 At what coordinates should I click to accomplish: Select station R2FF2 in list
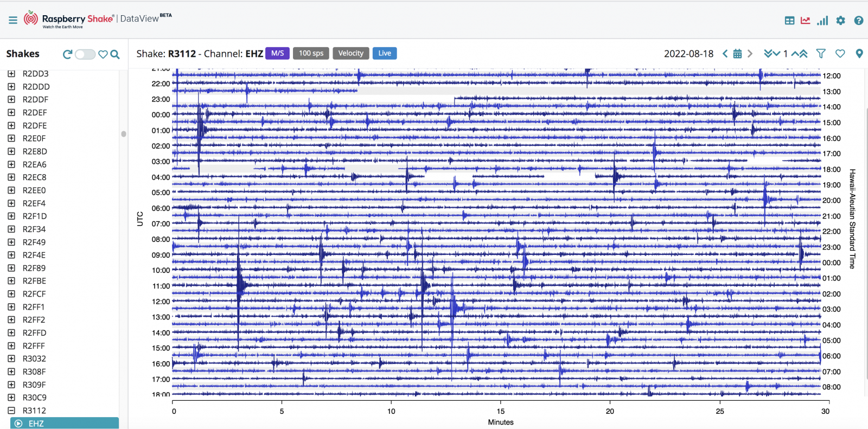point(34,320)
